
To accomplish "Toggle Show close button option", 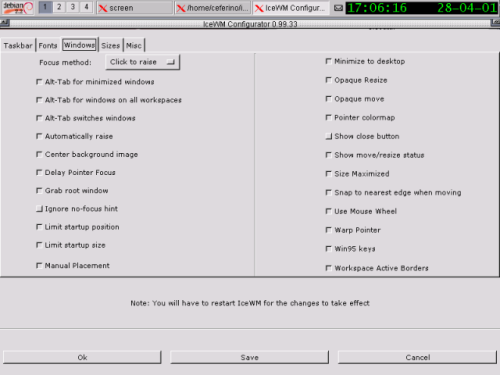I will click(x=329, y=136).
